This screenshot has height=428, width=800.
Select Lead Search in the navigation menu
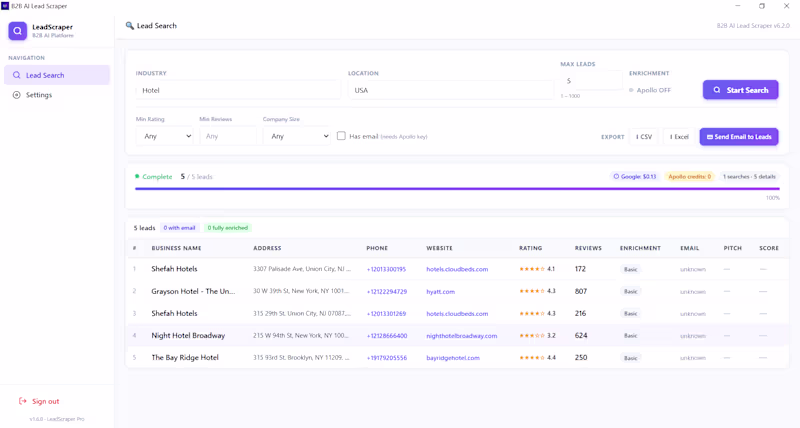click(x=57, y=75)
